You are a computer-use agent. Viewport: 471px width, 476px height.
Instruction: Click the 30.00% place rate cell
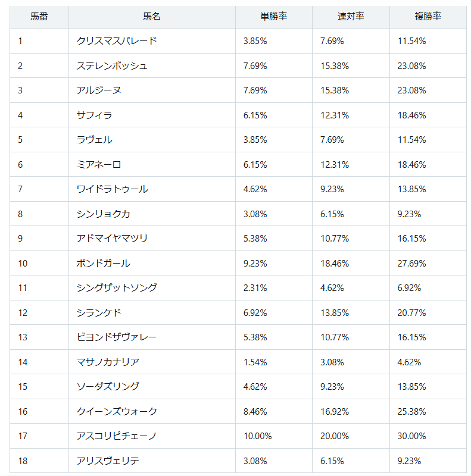click(x=428, y=436)
